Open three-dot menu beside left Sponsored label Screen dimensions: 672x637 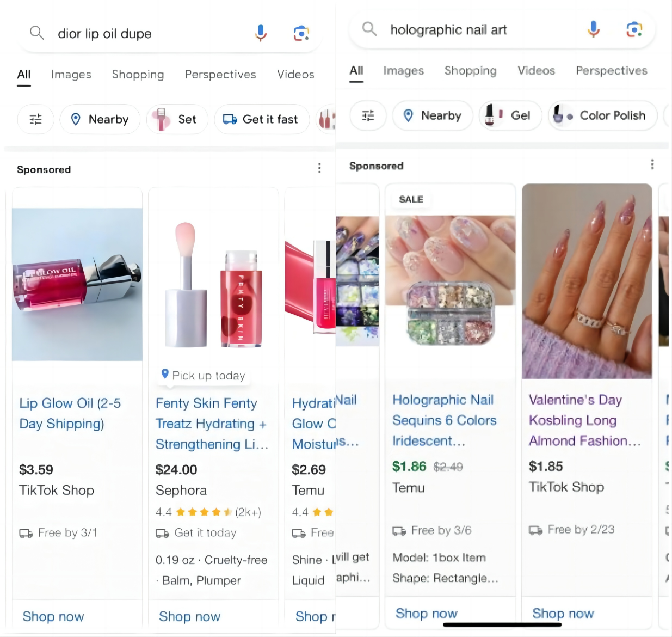(x=319, y=168)
